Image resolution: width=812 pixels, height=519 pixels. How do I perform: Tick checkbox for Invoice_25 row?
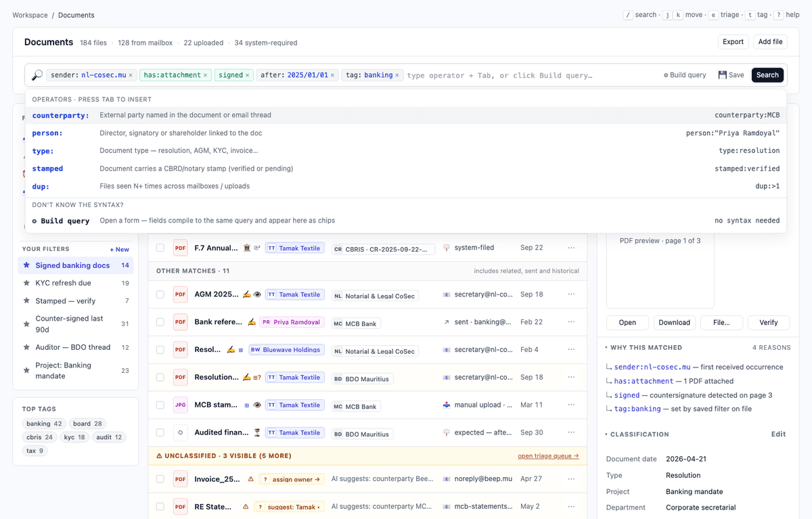click(160, 479)
